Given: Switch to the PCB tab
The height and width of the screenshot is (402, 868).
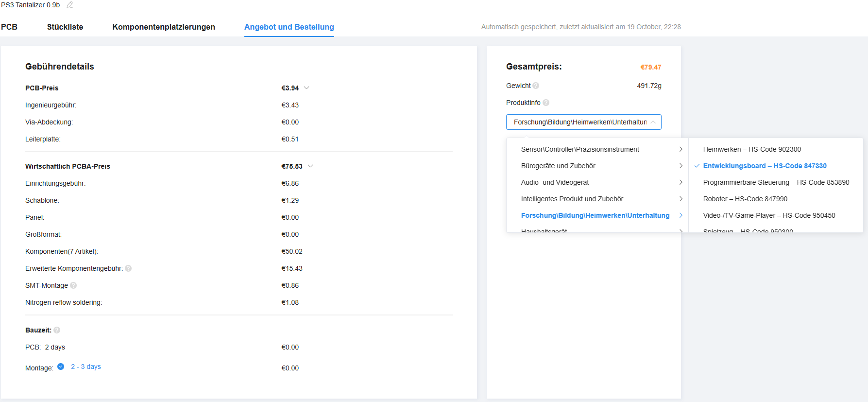Looking at the screenshot, I should [x=9, y=27].
